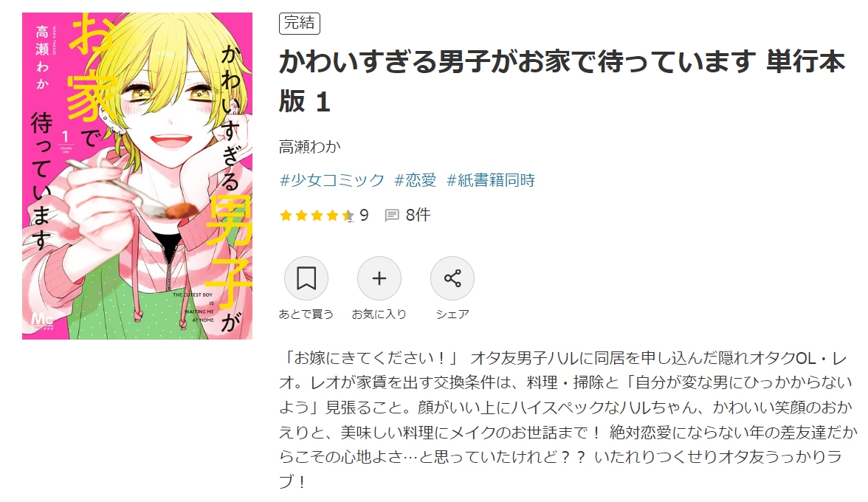Image resolution: width=868 pixels, height=502 pixels.
Task: Open the #恋愛 tag
Action: coord(415,180)
